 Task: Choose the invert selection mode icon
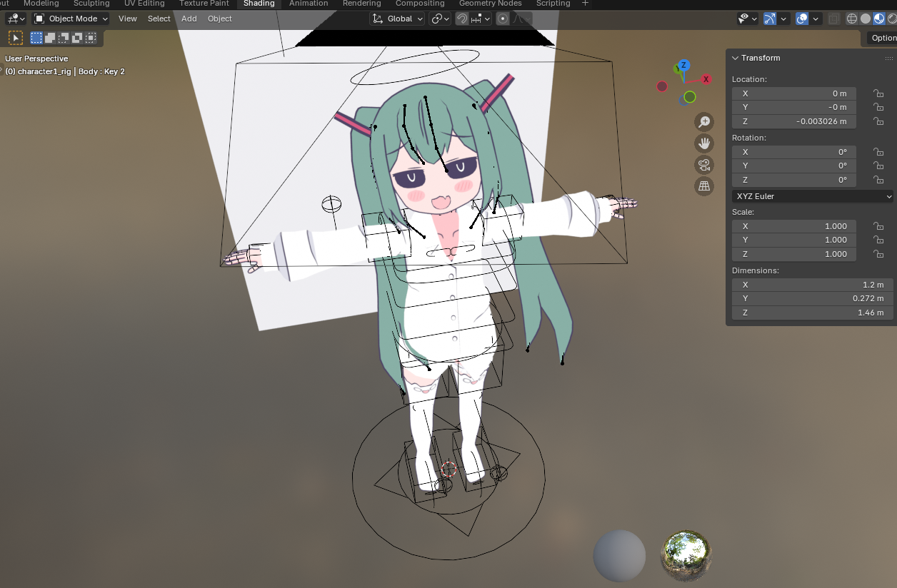[77, 38]
